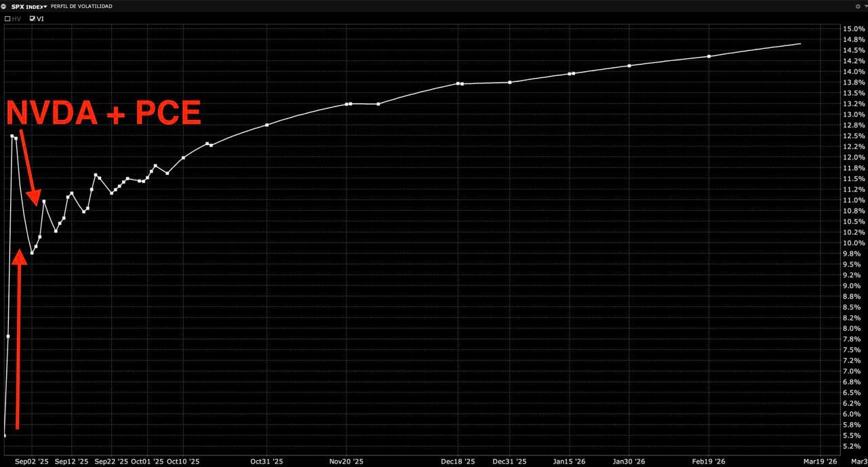Image resolution: width=868 pixels, height=467 pixels.
Task: Open chart settings gear icon
Action: [858, 6]
